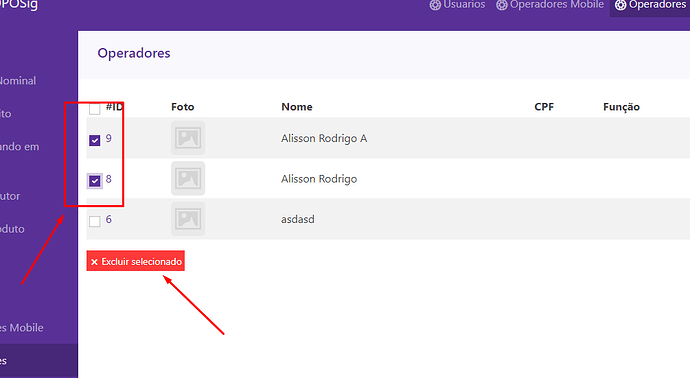
Task: Click the Excluir selecionado button
Action: 136,261
